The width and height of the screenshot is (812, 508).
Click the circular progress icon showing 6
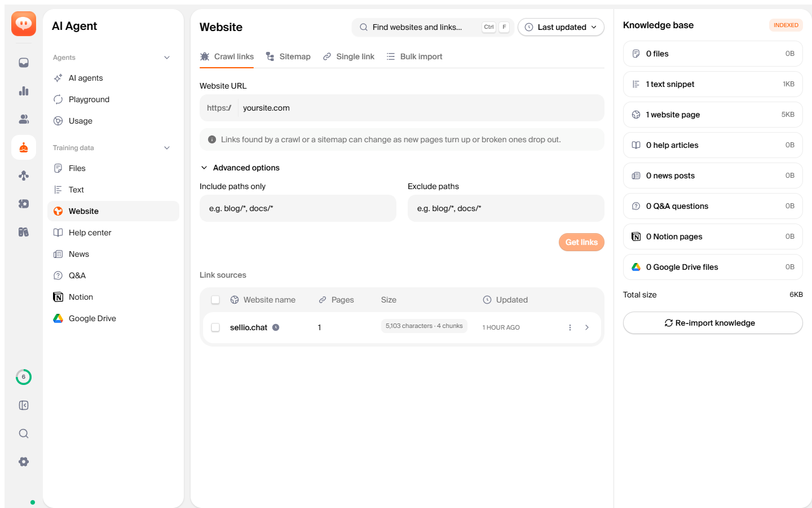24,377
